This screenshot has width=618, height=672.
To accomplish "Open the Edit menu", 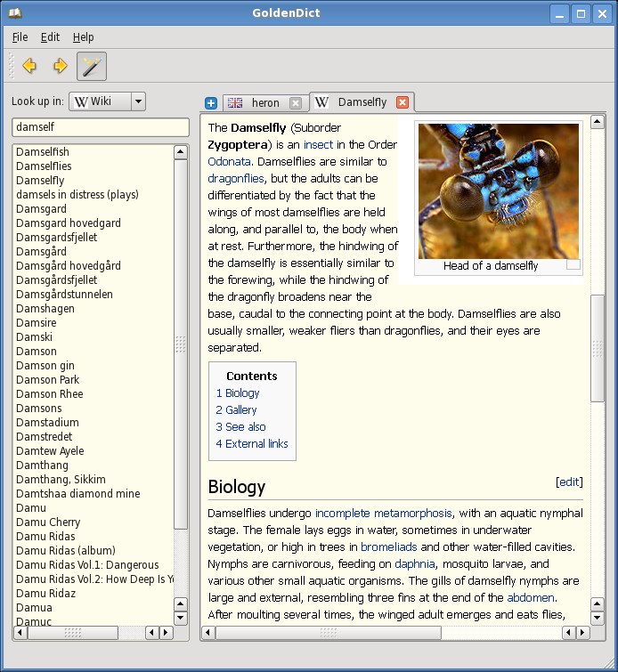I will tap(50, 37).
